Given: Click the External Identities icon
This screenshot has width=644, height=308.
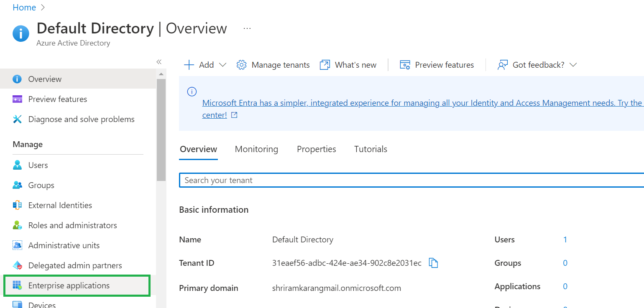Looking at the screenshot, I should 17,205.
